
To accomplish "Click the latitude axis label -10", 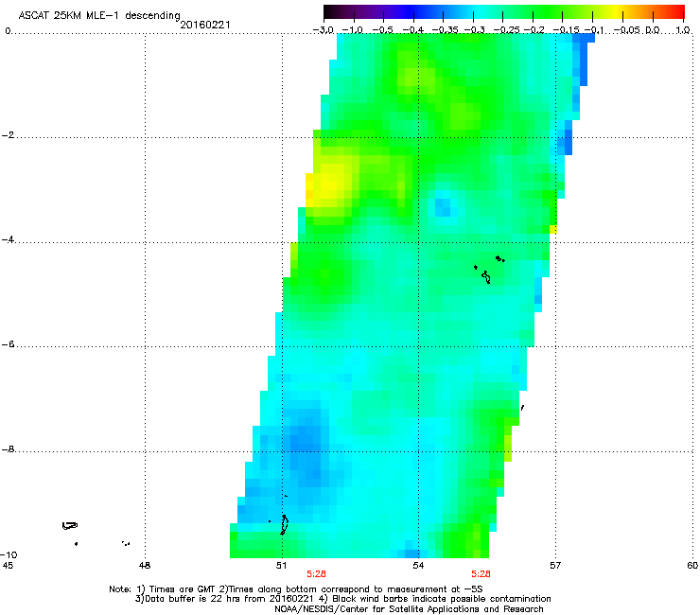I will coord(9,554).
